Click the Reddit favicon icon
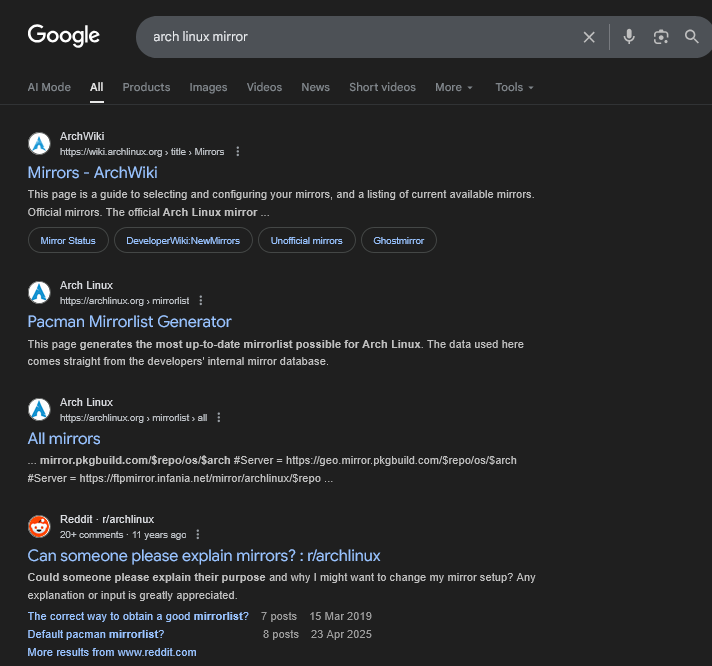This screenshot has width=712, height=666. pos(39,527)
